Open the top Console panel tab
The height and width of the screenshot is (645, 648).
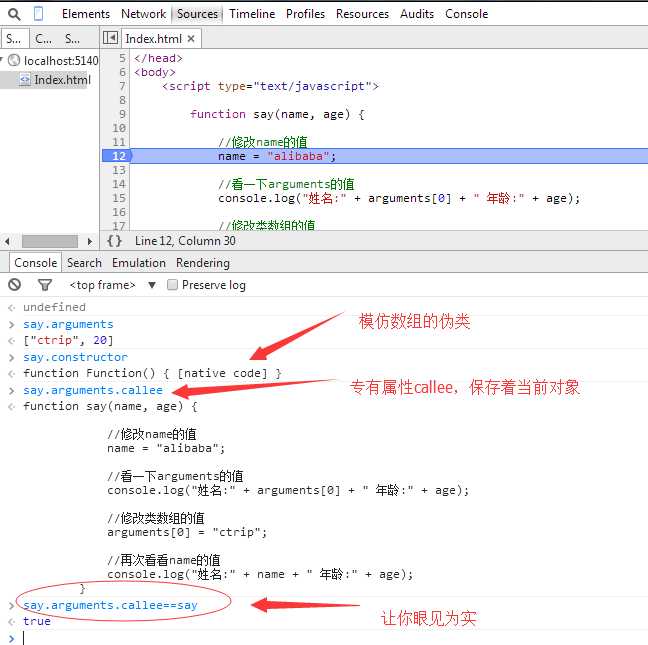[467, 14]
